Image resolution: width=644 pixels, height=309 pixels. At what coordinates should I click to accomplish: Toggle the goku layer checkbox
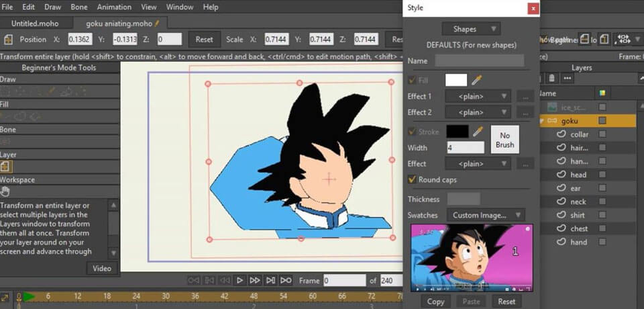(602, 120)
